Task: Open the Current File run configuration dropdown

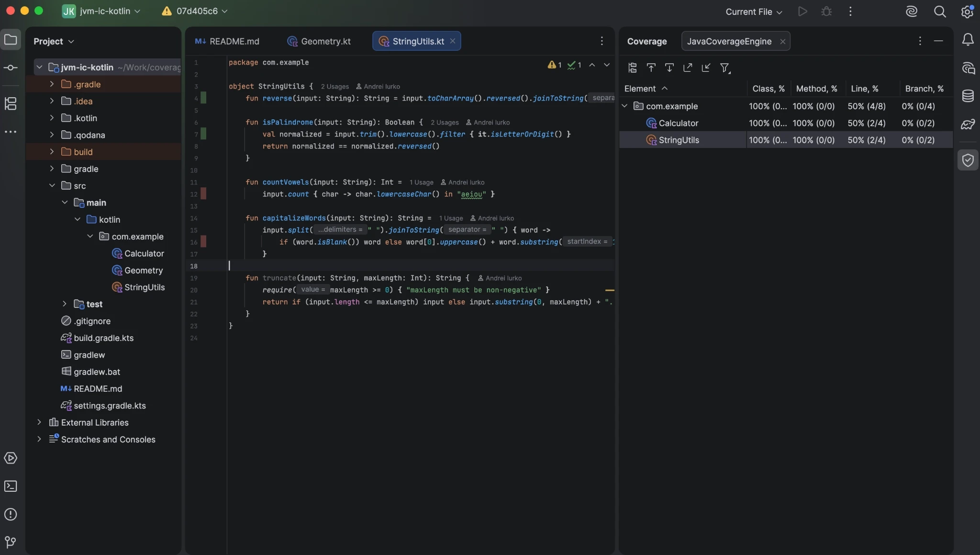Action: point(754,11)
